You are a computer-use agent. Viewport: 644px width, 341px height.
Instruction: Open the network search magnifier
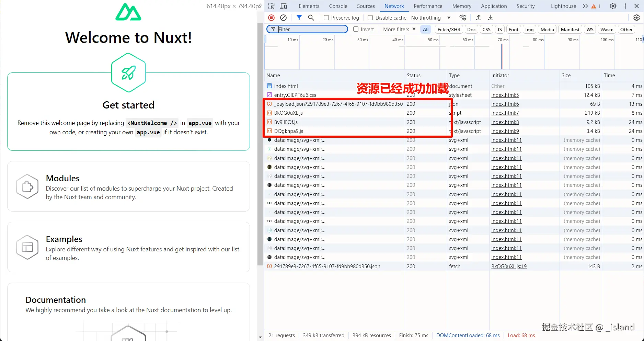(311, 18)
